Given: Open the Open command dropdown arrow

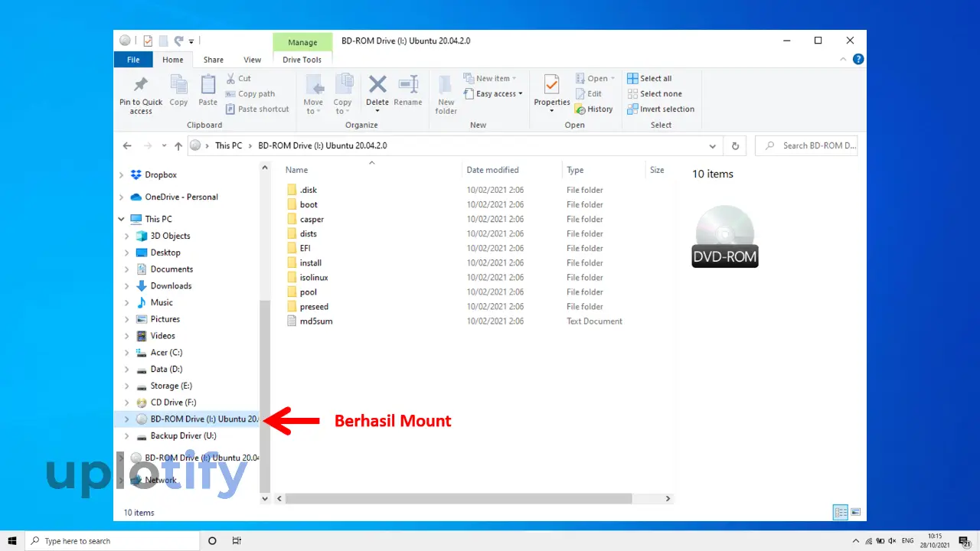Looking at the screenshot, I should pos(612,78).
